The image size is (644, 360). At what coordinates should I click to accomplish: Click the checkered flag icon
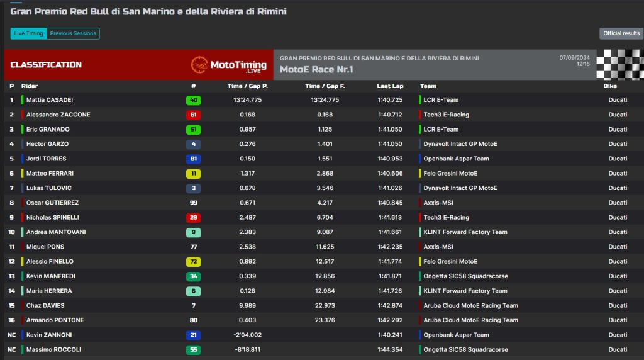(619, 65)
